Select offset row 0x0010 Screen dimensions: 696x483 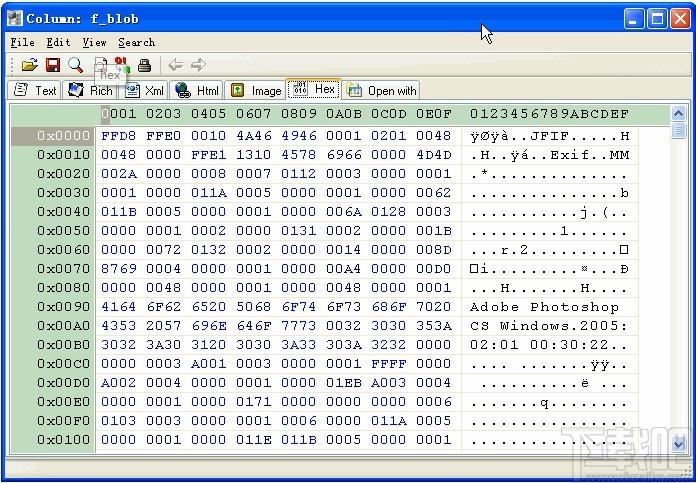pyautogui.click(x=63, y=155)
